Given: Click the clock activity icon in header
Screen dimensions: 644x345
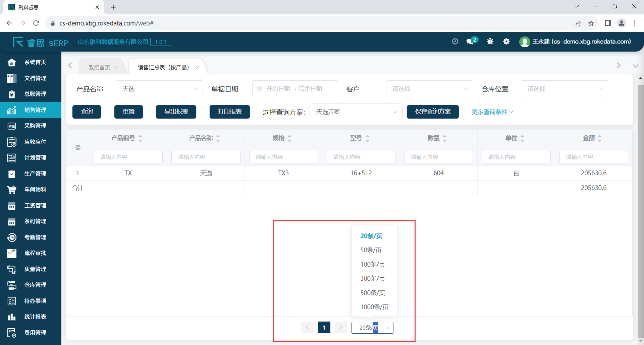Looking at the screenshot, I should tap(455, 42).
